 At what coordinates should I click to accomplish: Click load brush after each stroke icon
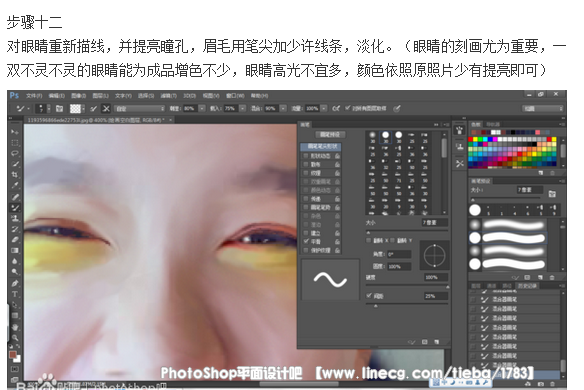click(93, 108)
